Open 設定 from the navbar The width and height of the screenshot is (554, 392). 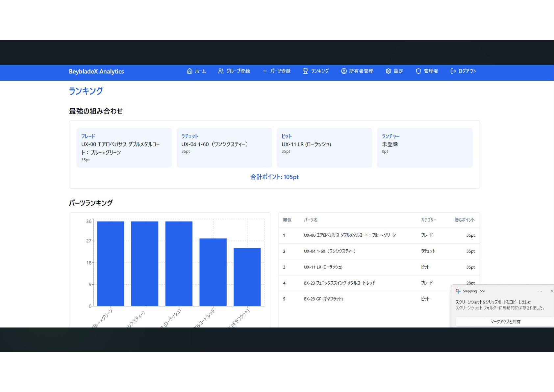(394, 71)
